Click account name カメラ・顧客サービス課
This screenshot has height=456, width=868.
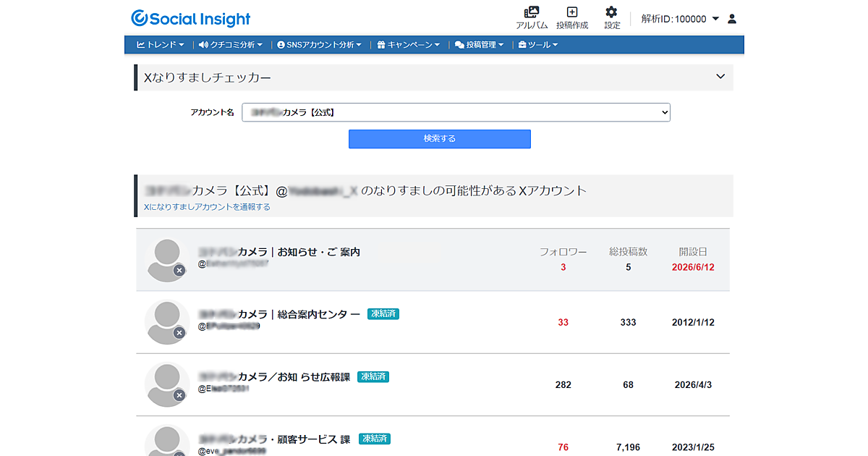pos(275,439)
